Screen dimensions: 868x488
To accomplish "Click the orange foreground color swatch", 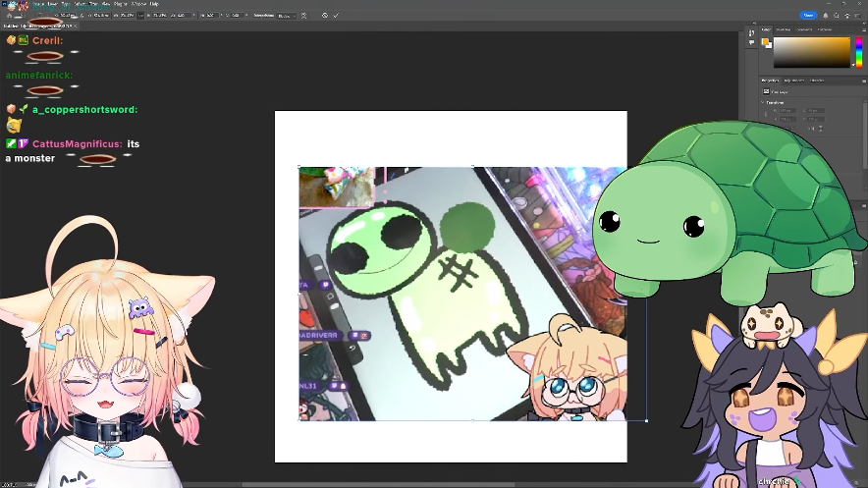I will coord(765,42).
